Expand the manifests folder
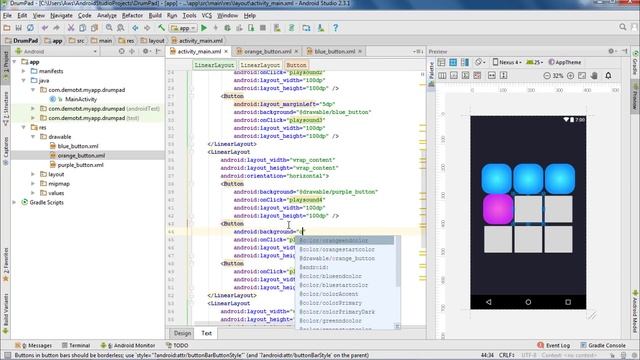This screenshot has height=360, width=640. point(24,71)
